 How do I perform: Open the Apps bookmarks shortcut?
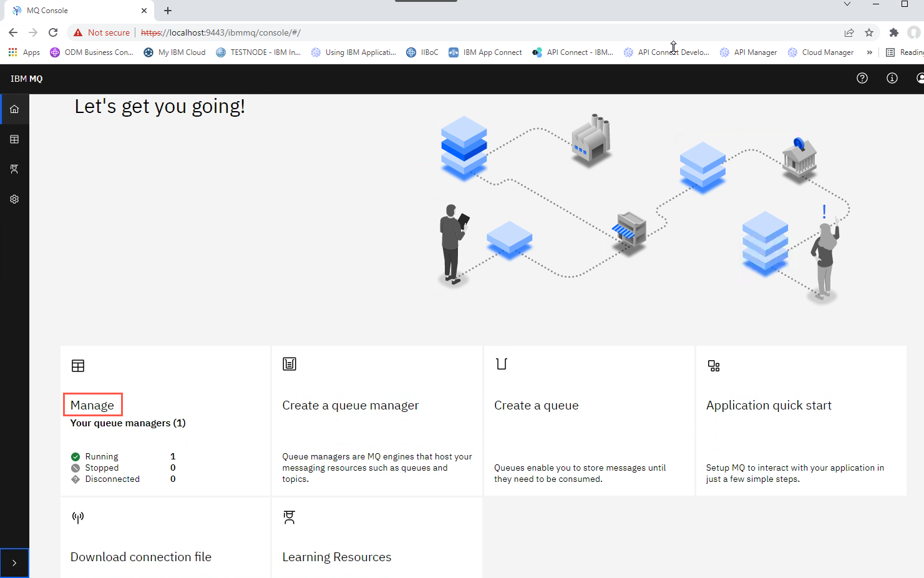[x=24, y=52]
